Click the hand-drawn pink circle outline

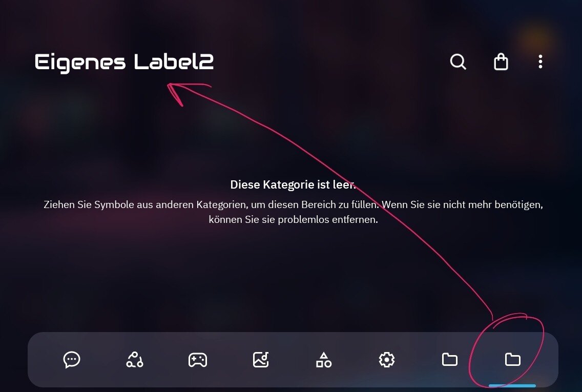point(506,350)
